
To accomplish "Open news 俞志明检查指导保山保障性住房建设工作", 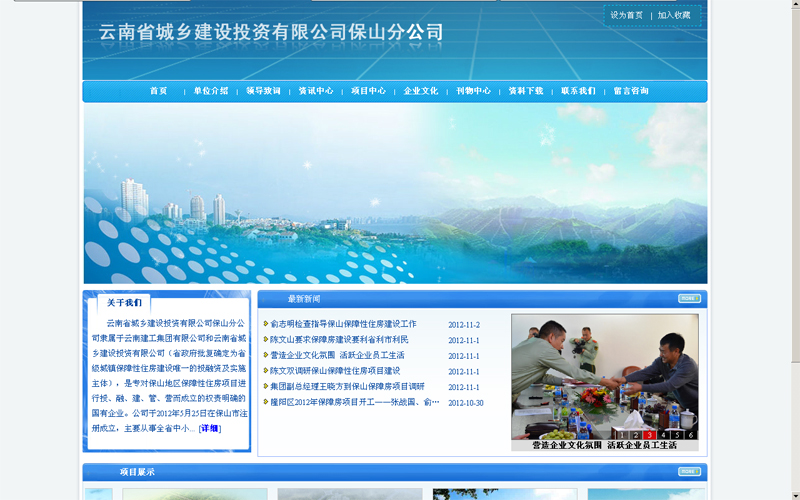I will click(x=343, y=324).
